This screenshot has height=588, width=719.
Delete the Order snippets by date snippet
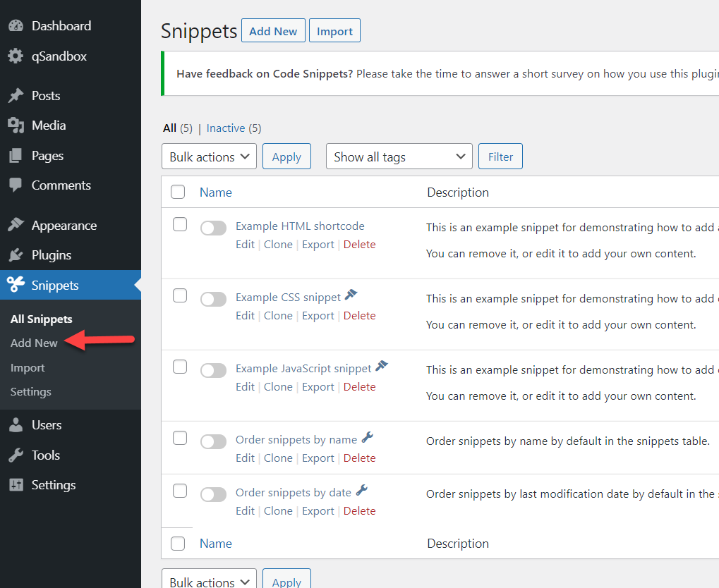pos(360,510)
